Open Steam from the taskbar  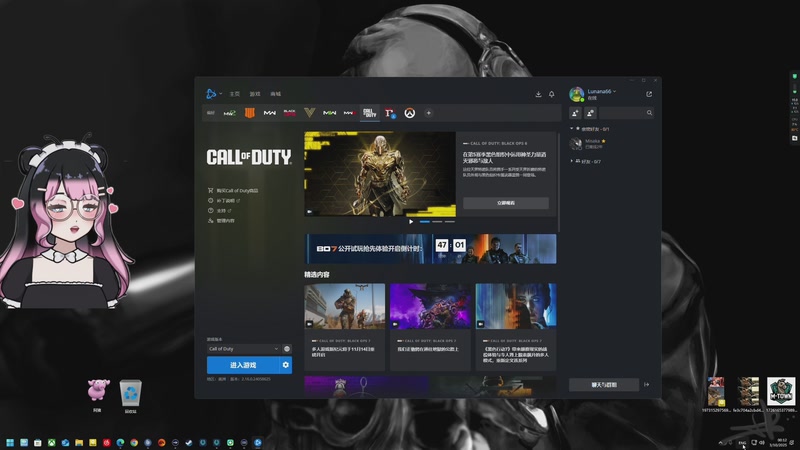coord(189,443)
